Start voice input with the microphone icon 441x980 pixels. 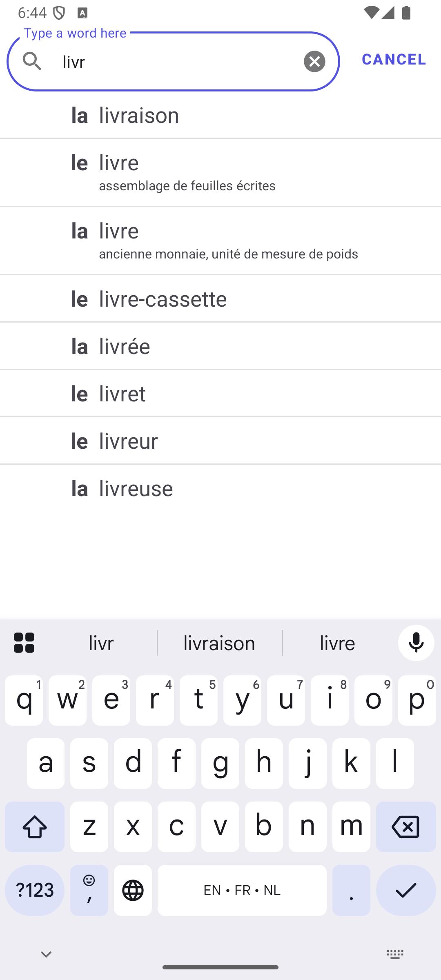[x=416, y=643]
